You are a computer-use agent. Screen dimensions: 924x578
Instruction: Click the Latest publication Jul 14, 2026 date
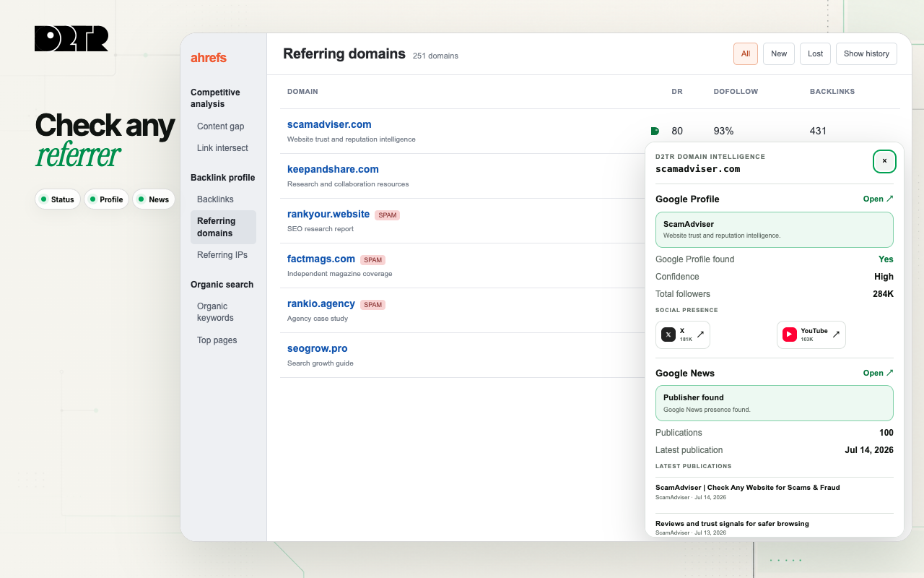pos(869,450)
